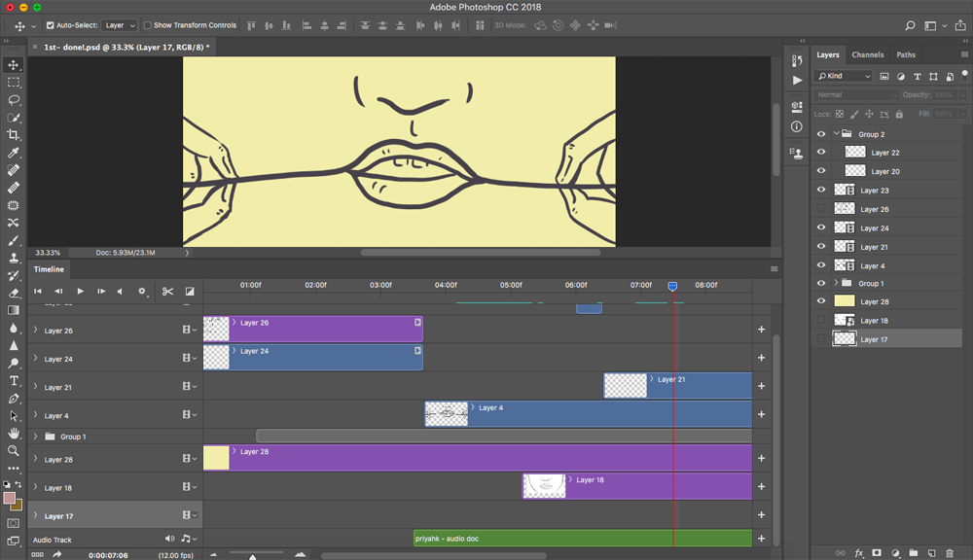Click the scissors split-at-playhead icon
Image resolution: width=973 pixels, height=560 pixels.
point(167,291)
